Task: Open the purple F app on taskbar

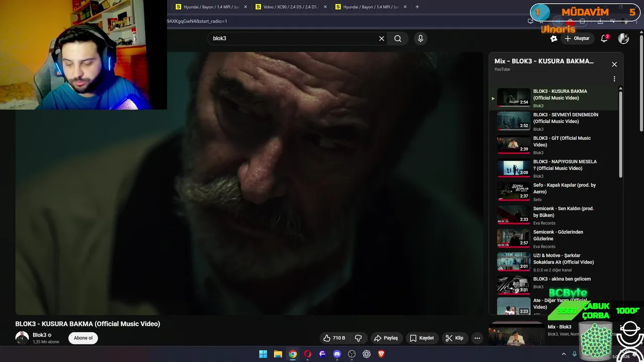Action: [x=323, y=354]
